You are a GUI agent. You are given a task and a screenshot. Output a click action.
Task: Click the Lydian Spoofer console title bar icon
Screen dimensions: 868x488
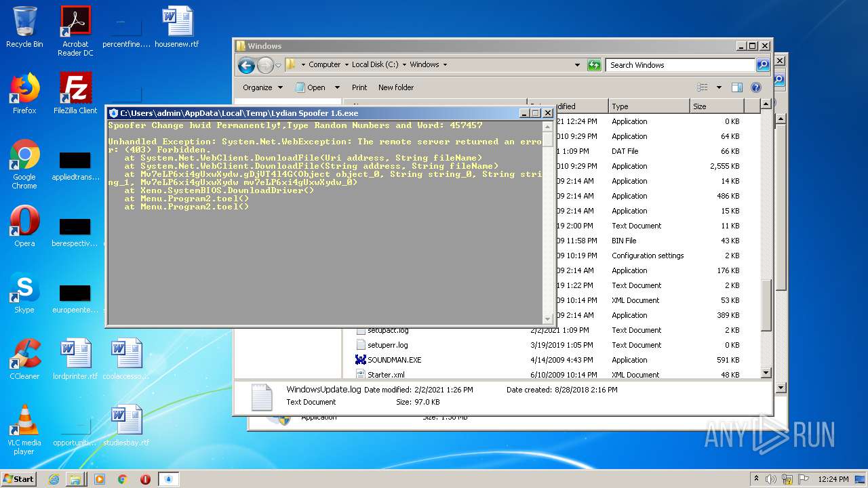113,113
